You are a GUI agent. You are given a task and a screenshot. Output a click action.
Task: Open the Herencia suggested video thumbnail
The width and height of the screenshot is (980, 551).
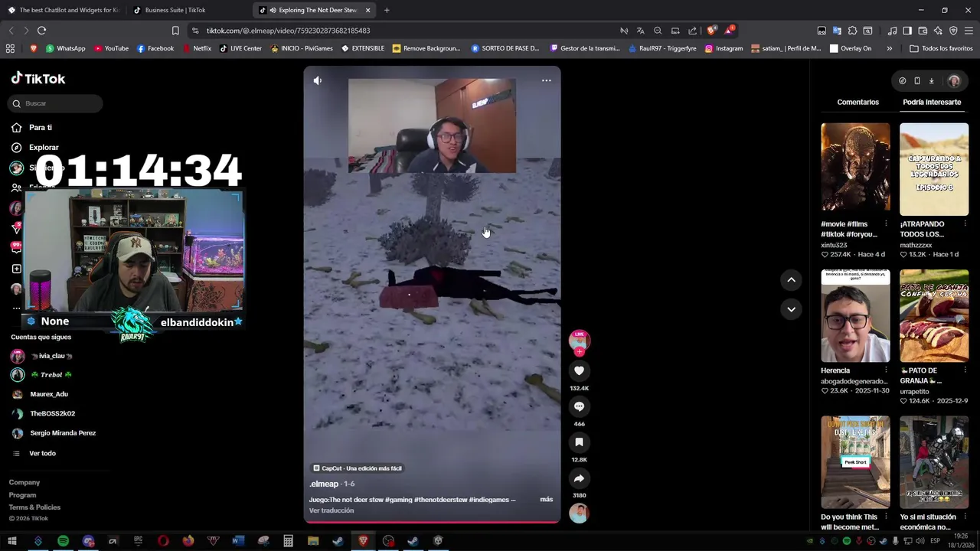(x=855, y=315)
